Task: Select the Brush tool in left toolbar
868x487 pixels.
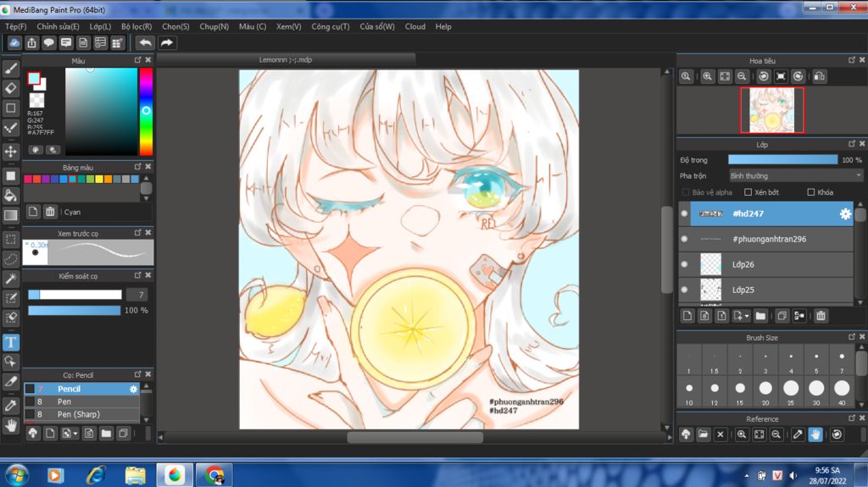Action: tap(10, 68)
